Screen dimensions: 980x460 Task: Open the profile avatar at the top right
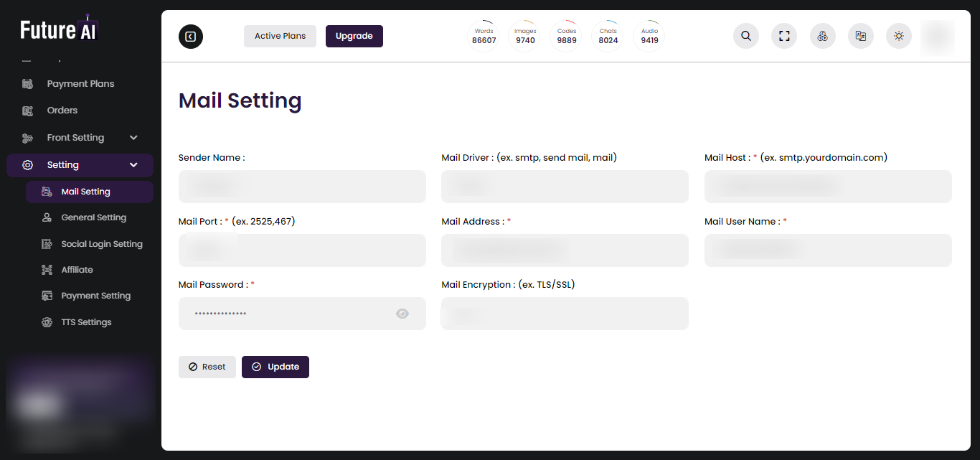[x=937, y=36]
